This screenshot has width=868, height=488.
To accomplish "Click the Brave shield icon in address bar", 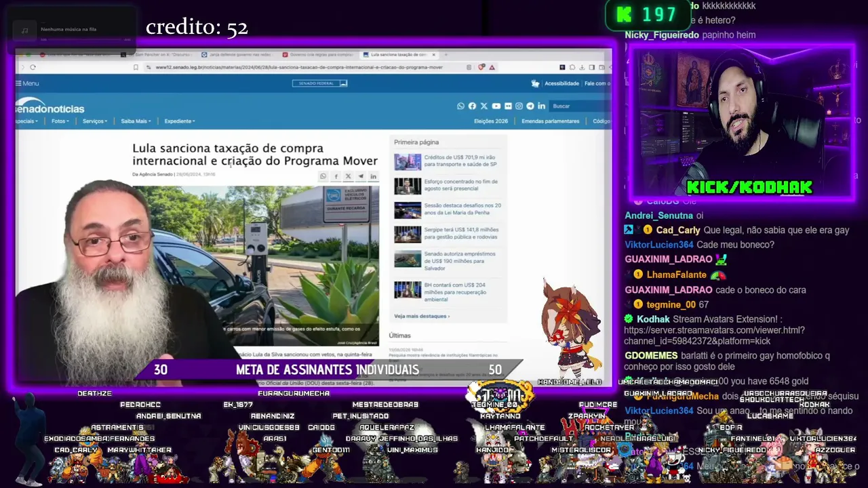I will coord(482,67).
